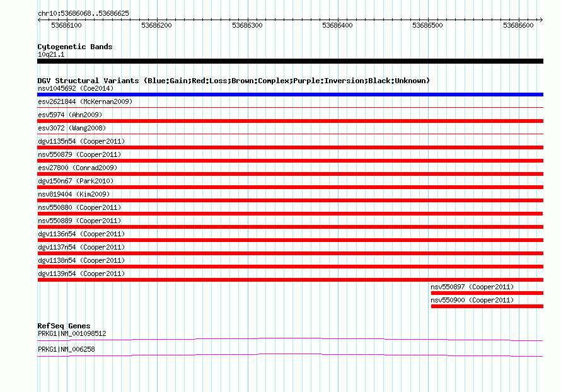The height and width of the screenshot is (392, 561).
Task: Click the chr10:53686068..53686625 region label
Action: point(83,13)
